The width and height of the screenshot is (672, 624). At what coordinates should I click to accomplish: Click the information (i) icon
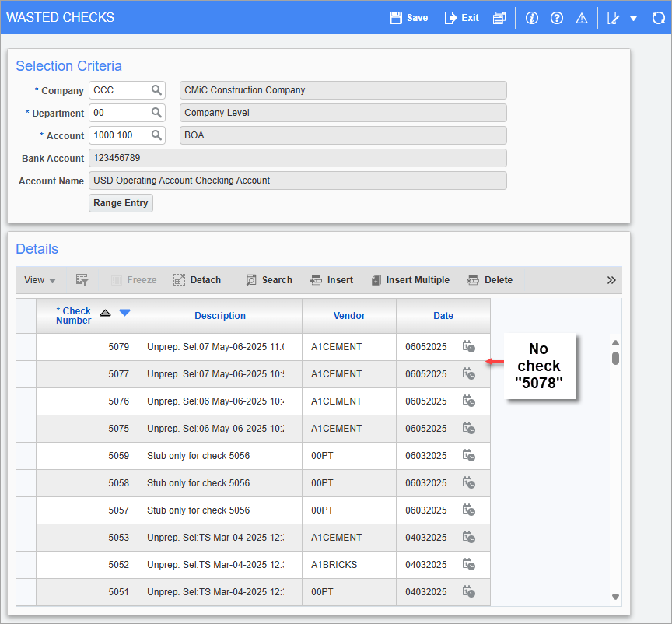pyautogui.click(x=532, y=18)
